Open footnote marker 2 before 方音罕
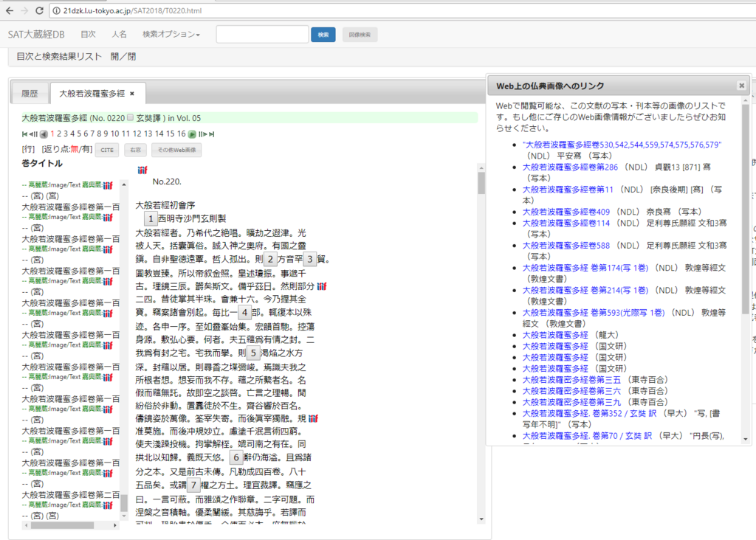The width and height of the screenshot is (756, 540). point(270,259)
